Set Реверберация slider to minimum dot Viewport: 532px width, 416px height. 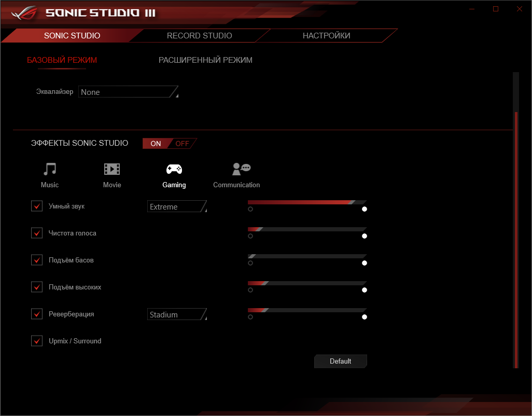tap(250, 317)
